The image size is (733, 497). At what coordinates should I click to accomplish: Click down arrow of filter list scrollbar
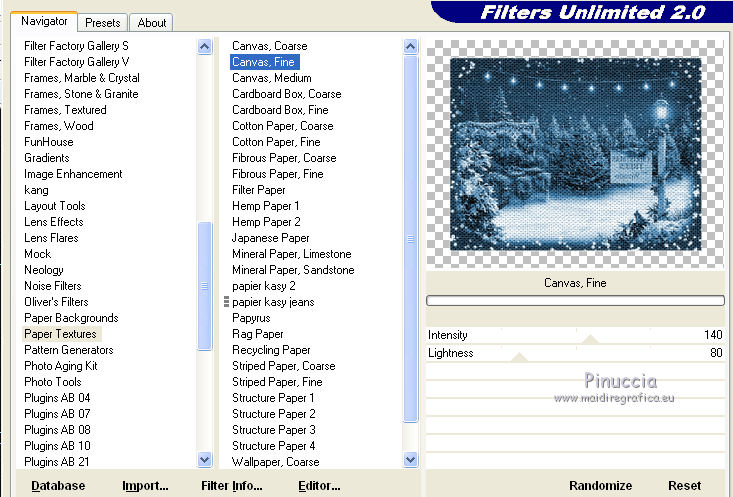[x=410, y=460]
